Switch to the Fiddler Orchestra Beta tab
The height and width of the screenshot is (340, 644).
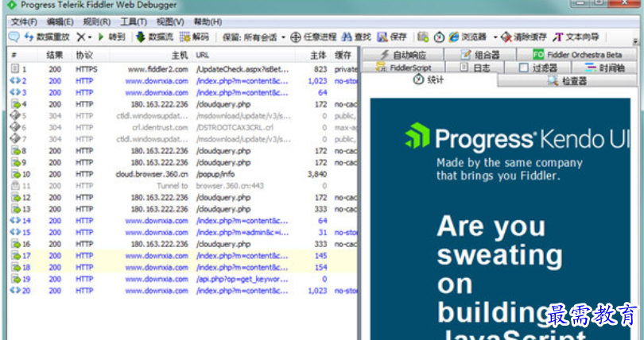[577, 55]
